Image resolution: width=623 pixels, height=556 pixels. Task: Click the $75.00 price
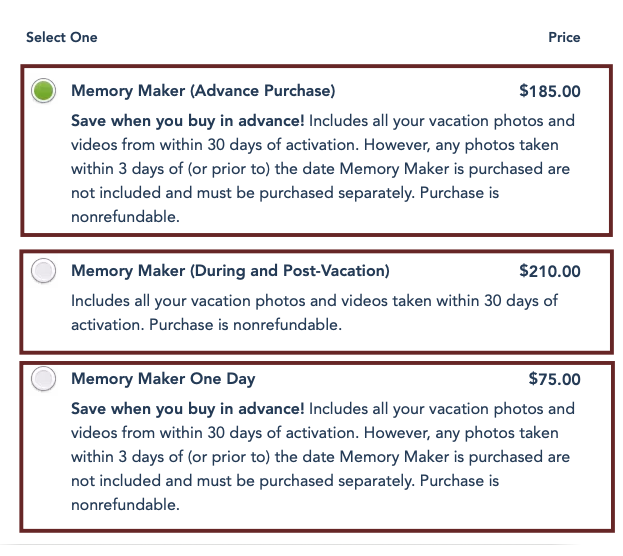coord(554,379)
